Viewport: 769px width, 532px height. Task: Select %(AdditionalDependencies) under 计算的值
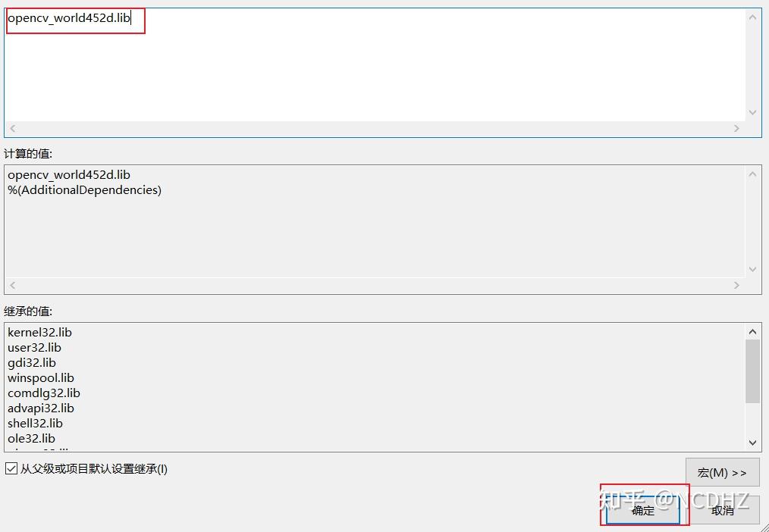coord(86,189)
